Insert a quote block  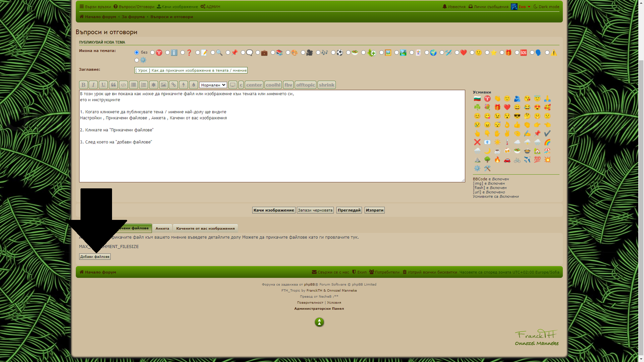(x=113, y=85)
